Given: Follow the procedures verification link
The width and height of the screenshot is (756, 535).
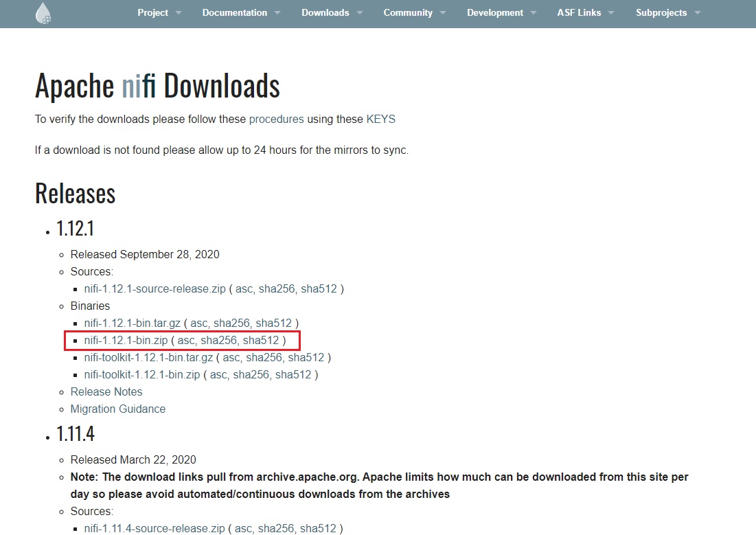Looking at the screenshot, I should pos(276,119).
